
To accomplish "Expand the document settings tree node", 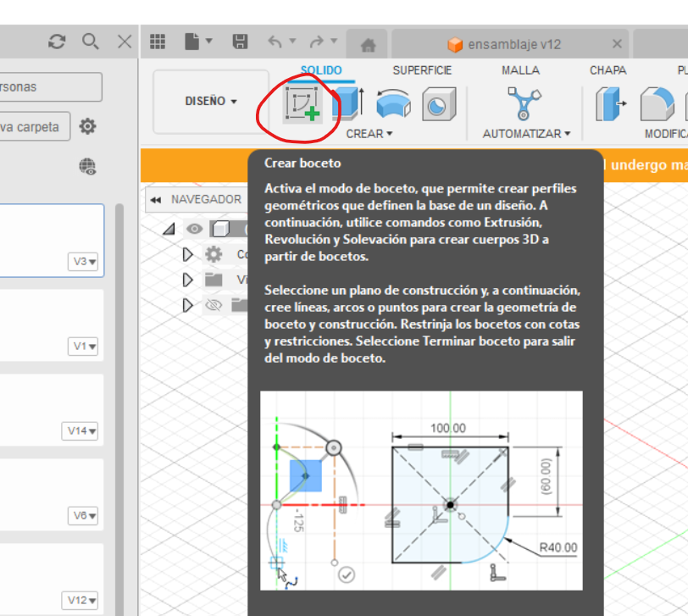I will point(188,254).
